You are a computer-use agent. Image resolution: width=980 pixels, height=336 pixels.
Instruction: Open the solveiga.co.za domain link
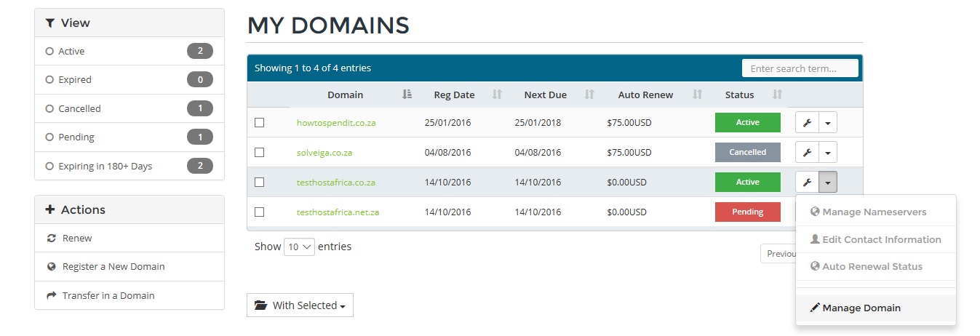pos(324,153)
